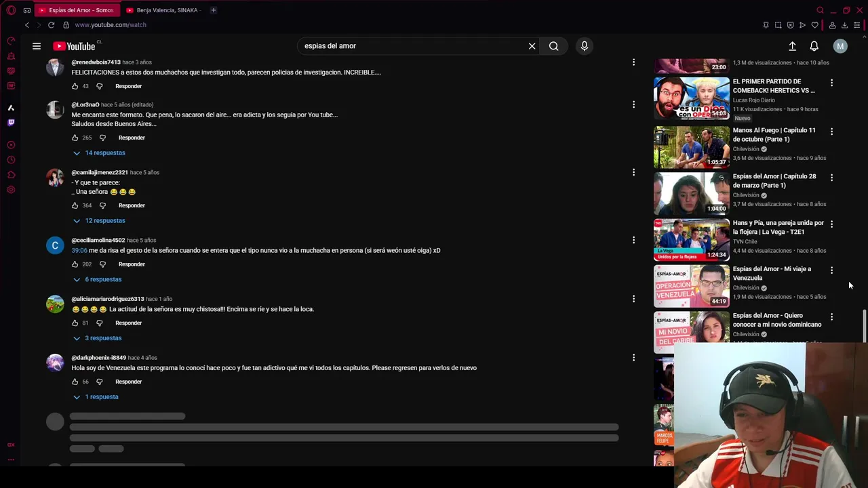
Task: Open notifications bell
Action: (814, 46)
